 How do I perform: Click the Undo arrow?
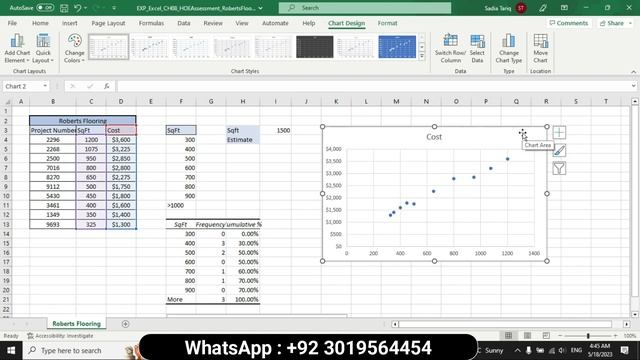78,8
